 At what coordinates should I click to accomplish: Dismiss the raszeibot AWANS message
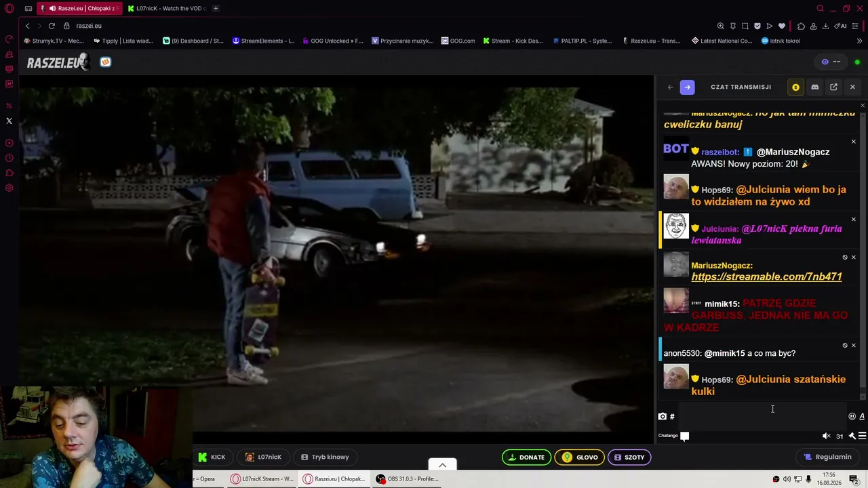853,142
